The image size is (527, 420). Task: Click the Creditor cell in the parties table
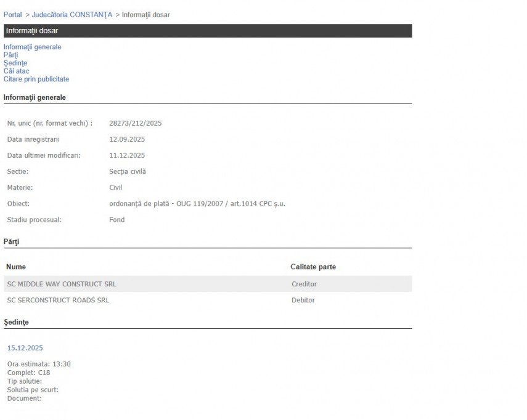tap(304, 284)
